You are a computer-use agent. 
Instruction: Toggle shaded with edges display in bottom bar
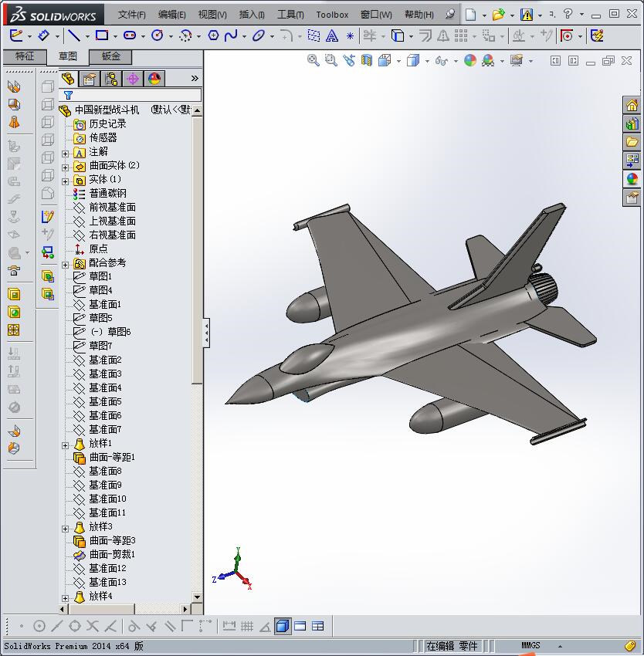tap(283, 627)
